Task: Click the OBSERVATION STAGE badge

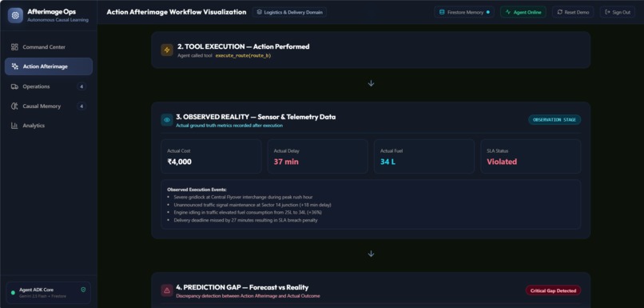Action: pos(555,120)
